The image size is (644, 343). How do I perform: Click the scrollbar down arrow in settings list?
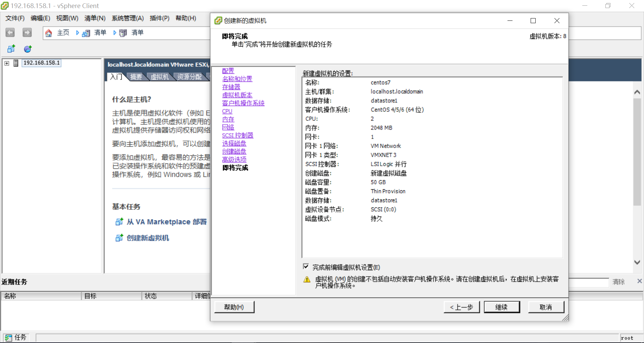[x=637, y=262]
